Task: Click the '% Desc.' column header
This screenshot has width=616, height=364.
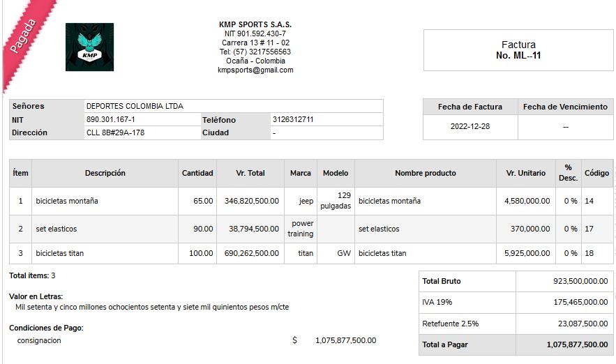Action: pos(568,173)
